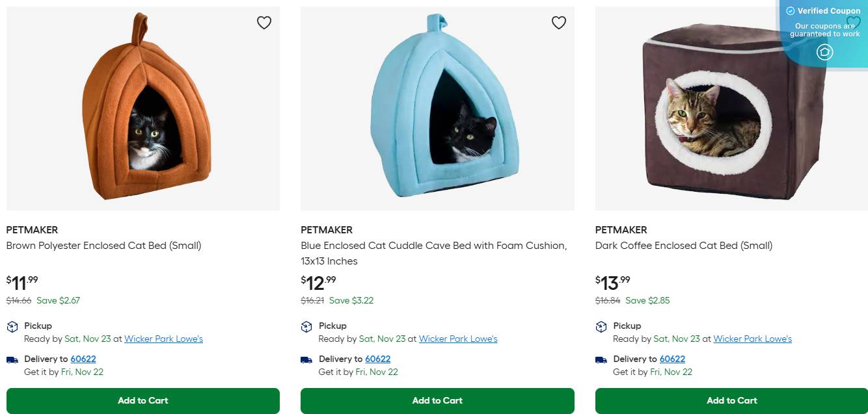Click pickup box icon under coffee bed

click(601, 326)
